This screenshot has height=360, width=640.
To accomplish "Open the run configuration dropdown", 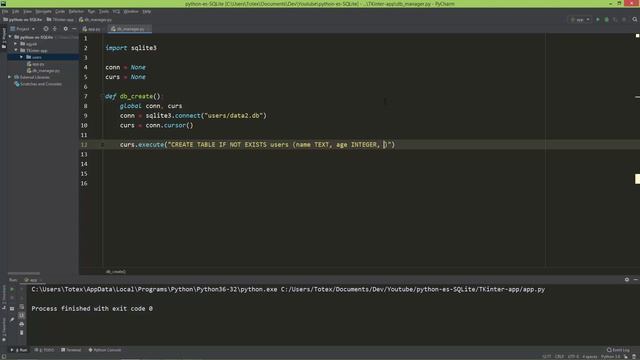I will (580, 20).
